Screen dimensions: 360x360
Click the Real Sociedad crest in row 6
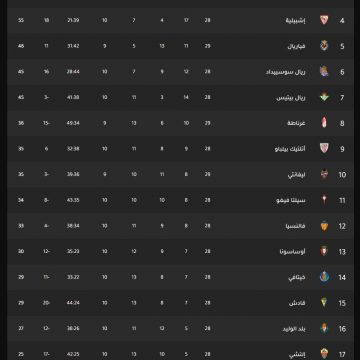pyautogui.click(x=324, y=71)
